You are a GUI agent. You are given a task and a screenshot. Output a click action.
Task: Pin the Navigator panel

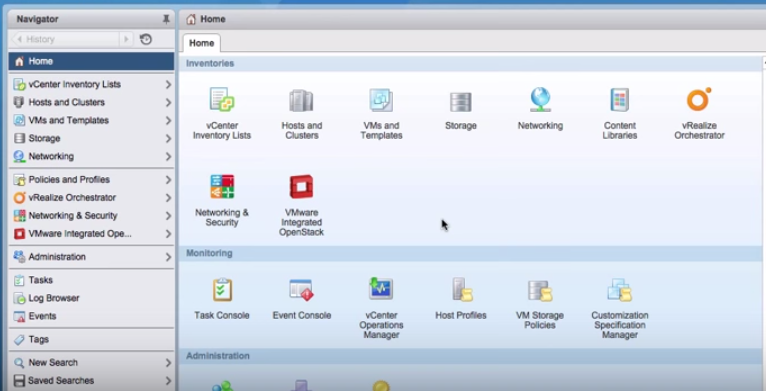coord(166,19)
